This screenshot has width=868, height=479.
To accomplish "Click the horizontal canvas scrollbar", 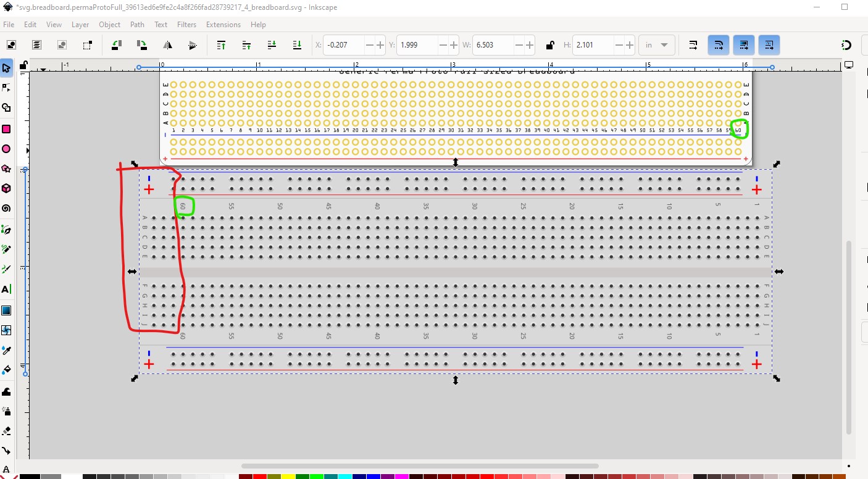I will 420,466.
